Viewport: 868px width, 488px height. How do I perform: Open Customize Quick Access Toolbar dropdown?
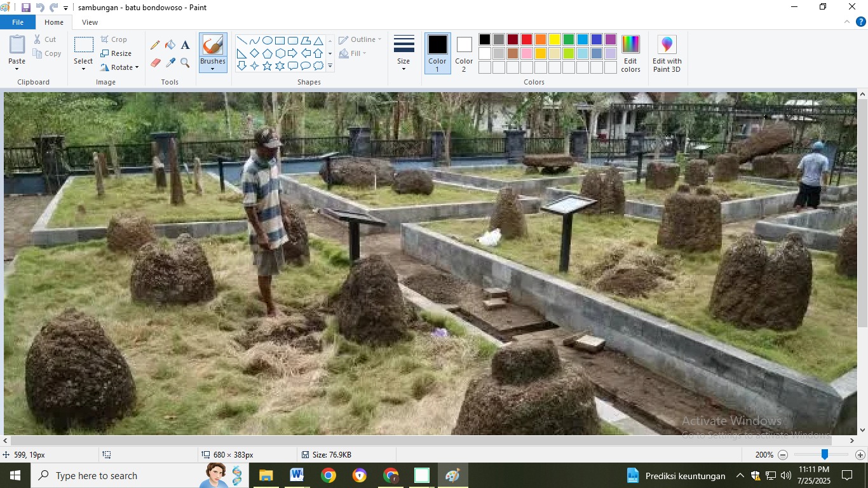pos(65,8)
